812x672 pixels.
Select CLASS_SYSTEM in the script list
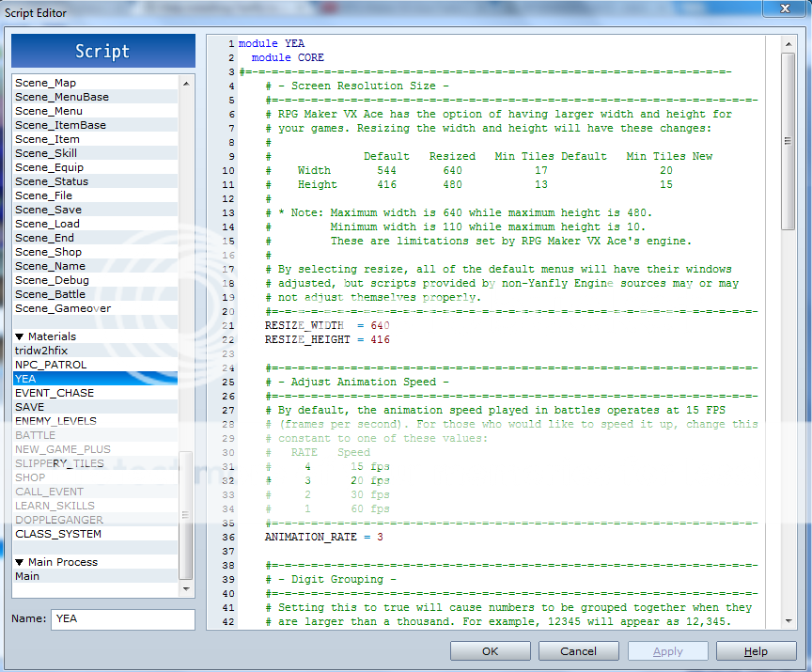coord(58,534)
